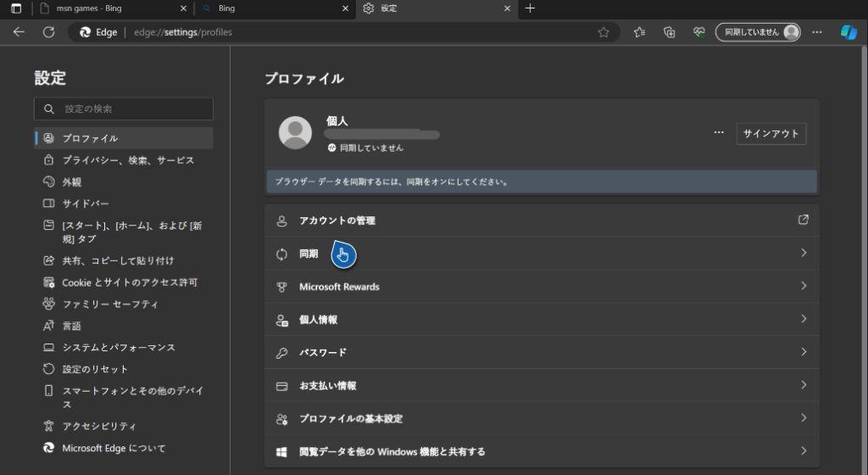Viewport: 868px width, 475px height.
Task: Open the Favorites list icon
Action: (639, 32)
